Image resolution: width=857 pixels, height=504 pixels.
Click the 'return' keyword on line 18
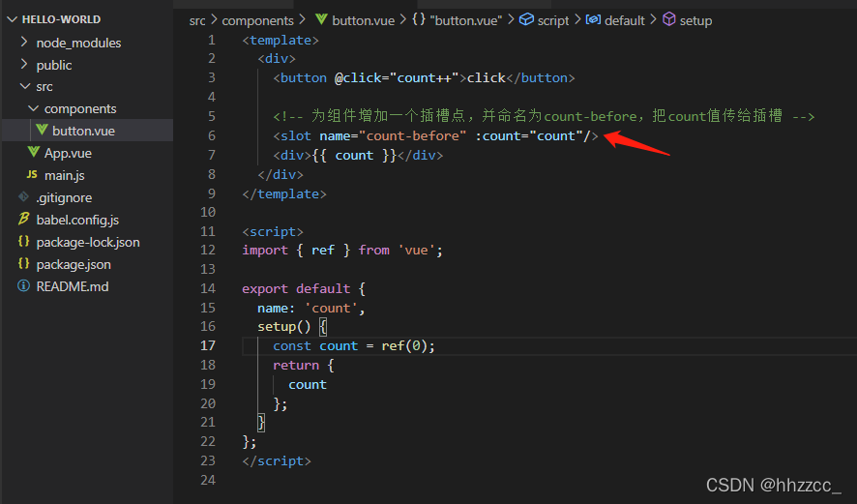tap(296, 365)
